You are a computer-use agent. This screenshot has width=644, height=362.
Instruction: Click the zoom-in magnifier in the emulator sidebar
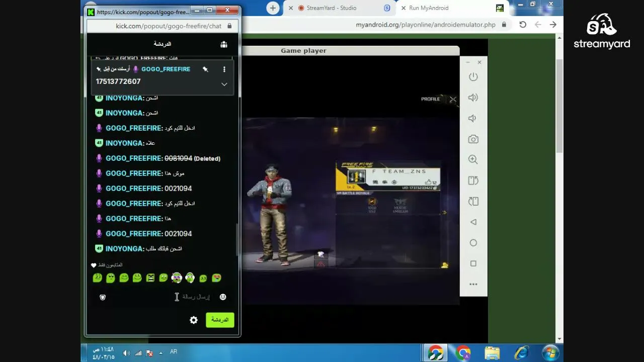pyautogui.click(x=473, y=159)
